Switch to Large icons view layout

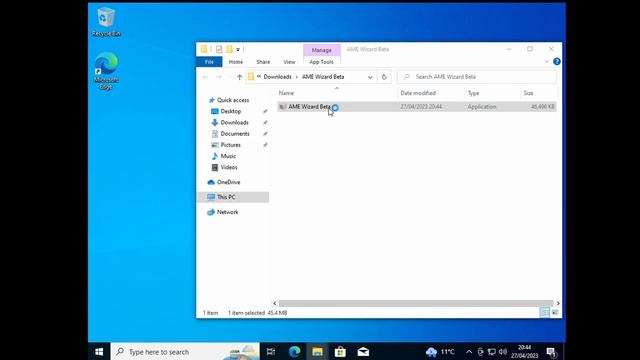point(555,313)
